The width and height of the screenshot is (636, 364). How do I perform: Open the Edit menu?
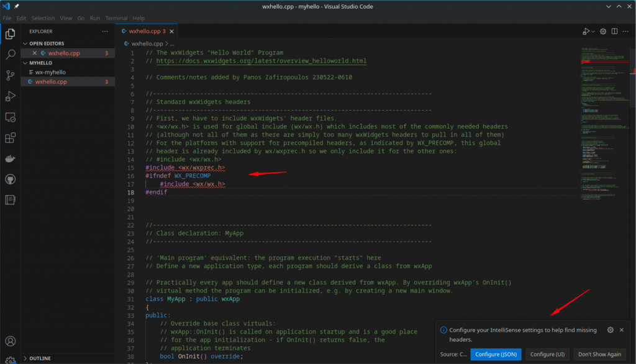pos(21,18)
